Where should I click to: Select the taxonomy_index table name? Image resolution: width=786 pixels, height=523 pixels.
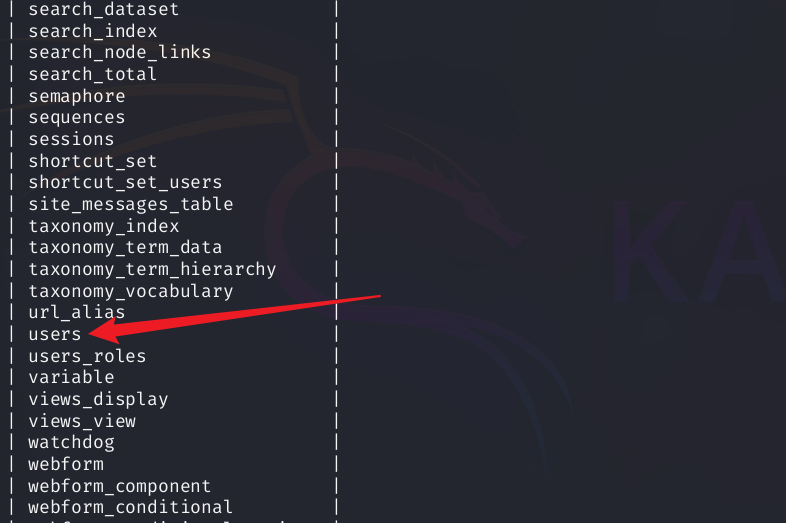[x=103, y=226]
